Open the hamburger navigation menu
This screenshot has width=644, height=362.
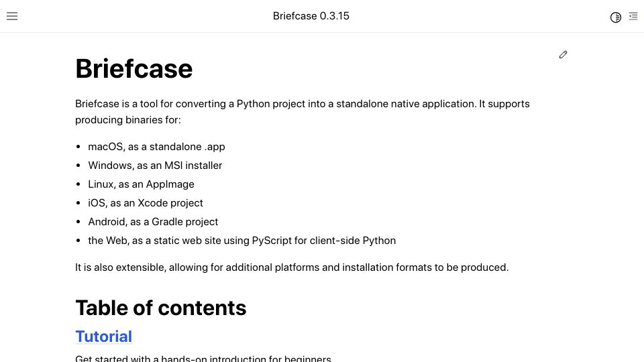point(12,16)
